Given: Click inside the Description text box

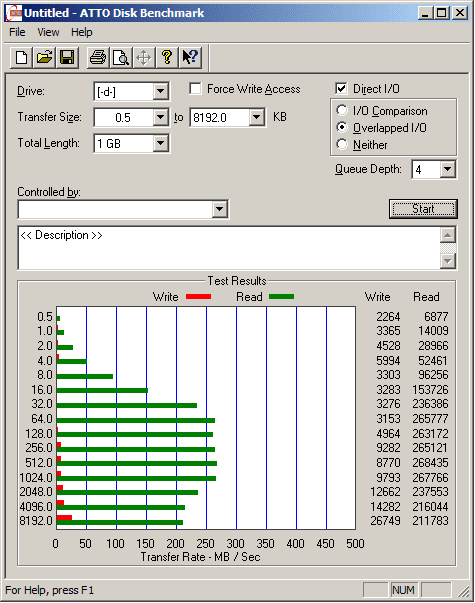Looking at the screenshot, I should [x=229, y=248].
